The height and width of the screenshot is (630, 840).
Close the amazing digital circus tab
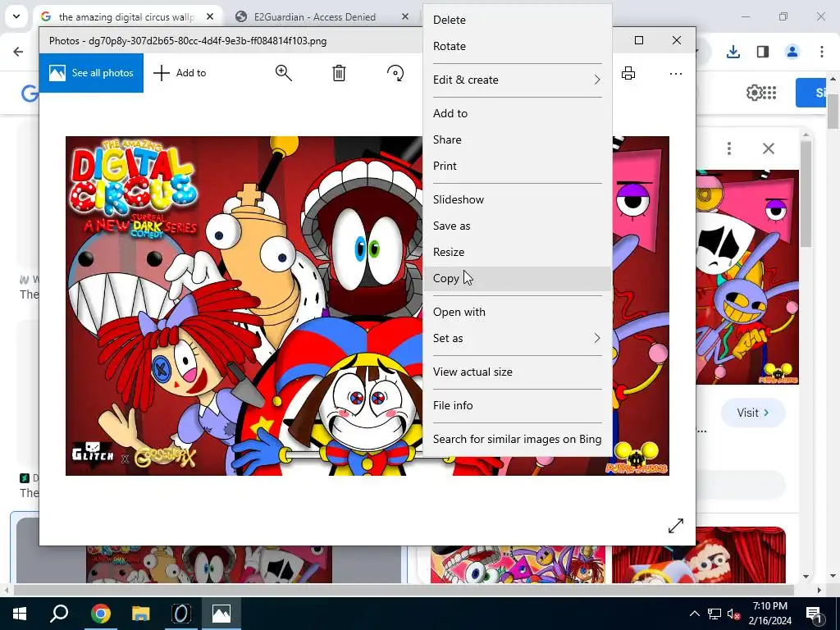click(x=210, y=16)
